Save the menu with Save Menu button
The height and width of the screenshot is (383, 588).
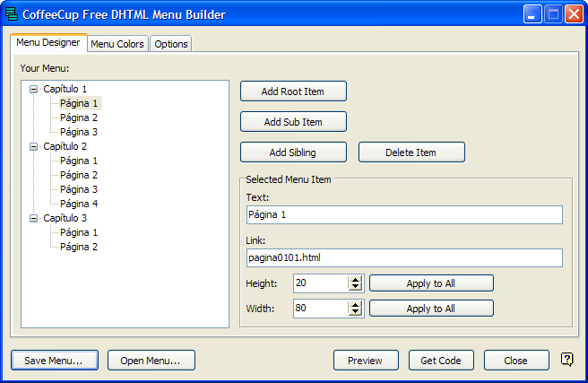tap(55, 361)
